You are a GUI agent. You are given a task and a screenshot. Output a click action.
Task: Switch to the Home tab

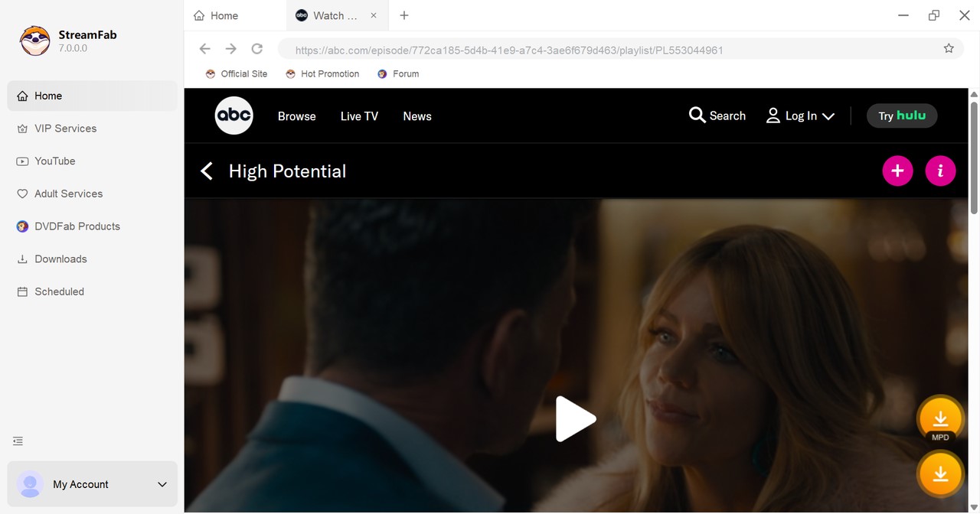(224, 15)
